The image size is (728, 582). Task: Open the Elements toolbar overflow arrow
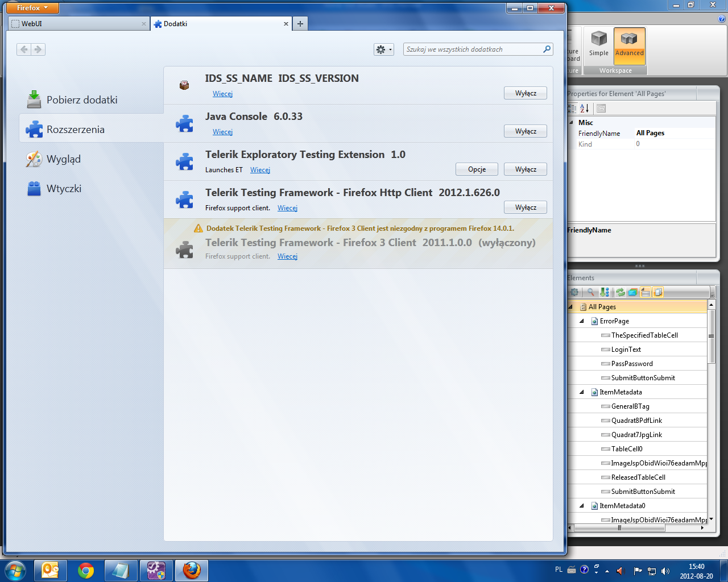(713, 292)
